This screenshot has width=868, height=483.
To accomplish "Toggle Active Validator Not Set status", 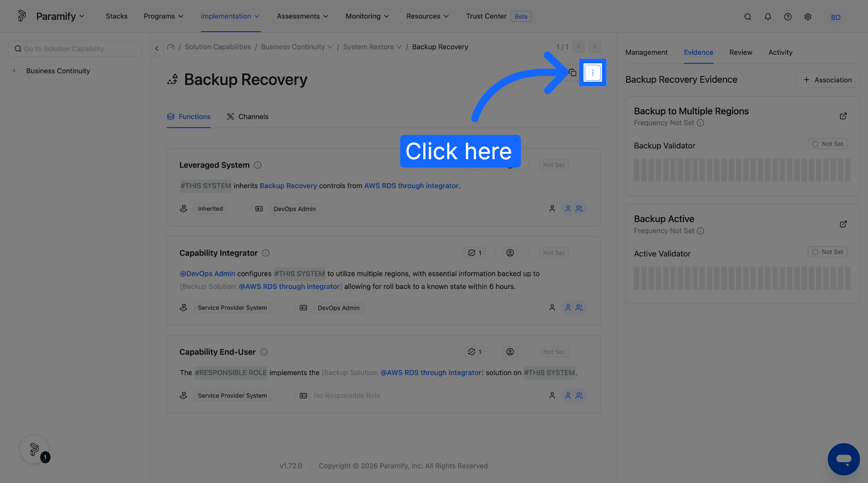I will pyautogui.click(x=827, y=252).
